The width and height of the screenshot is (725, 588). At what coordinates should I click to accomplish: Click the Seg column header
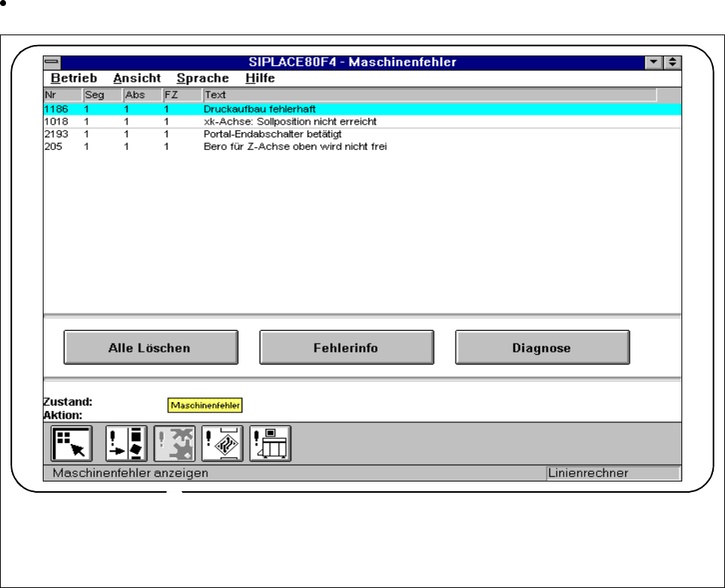(x=103, y=95)
